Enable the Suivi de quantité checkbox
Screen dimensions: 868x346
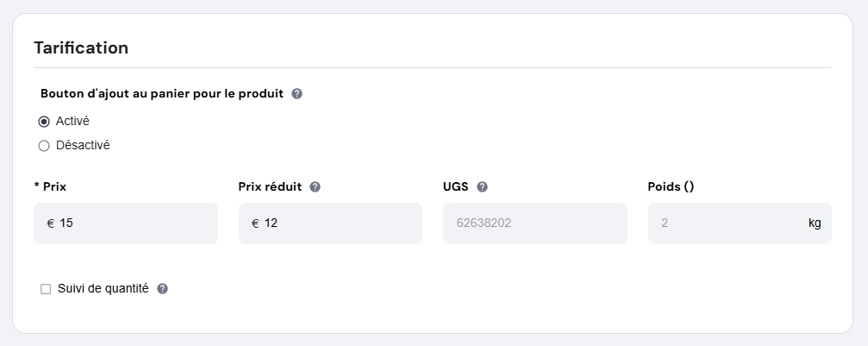click(46, 289)
